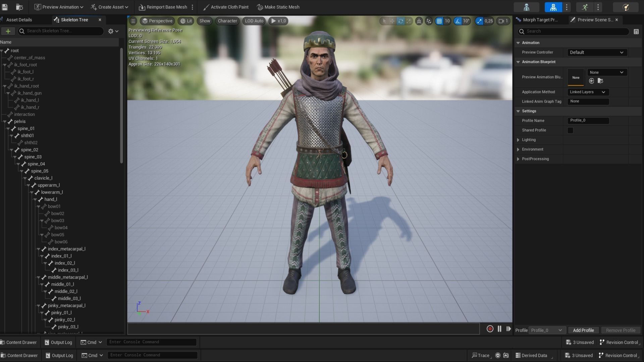Save the asset with the disk icon
Screen dimensions: 644x362
click(x=5, y=7)
